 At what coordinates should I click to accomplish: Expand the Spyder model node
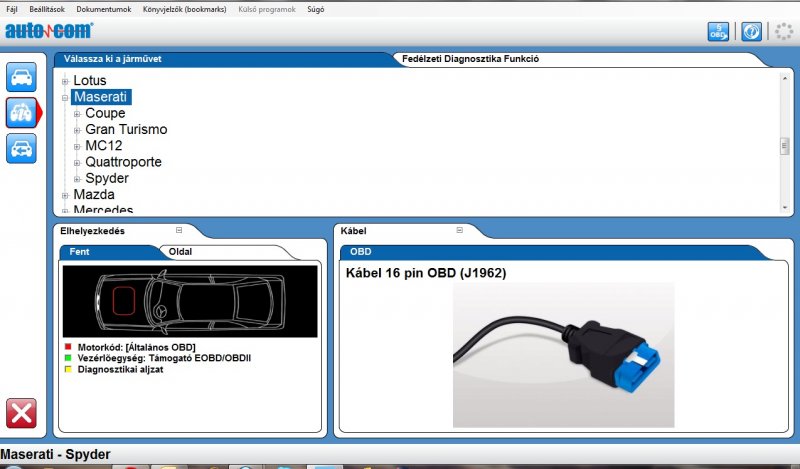click(x=77, y=179)
